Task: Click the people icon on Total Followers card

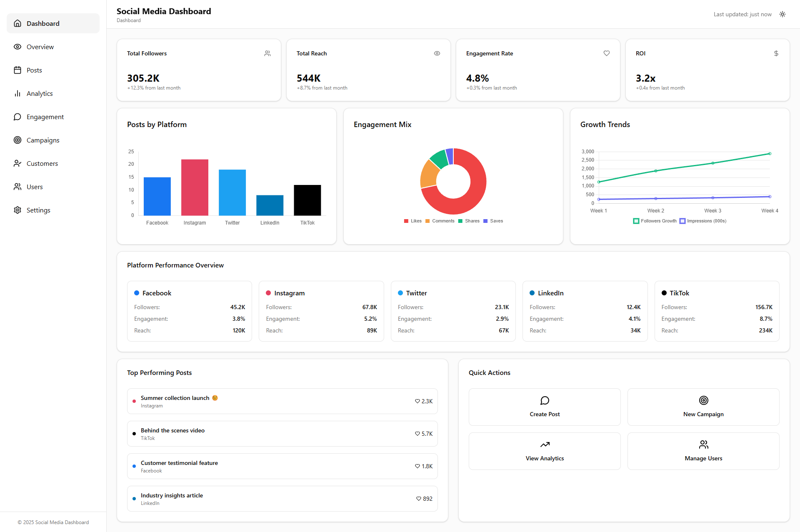Action: coord(267,53)
